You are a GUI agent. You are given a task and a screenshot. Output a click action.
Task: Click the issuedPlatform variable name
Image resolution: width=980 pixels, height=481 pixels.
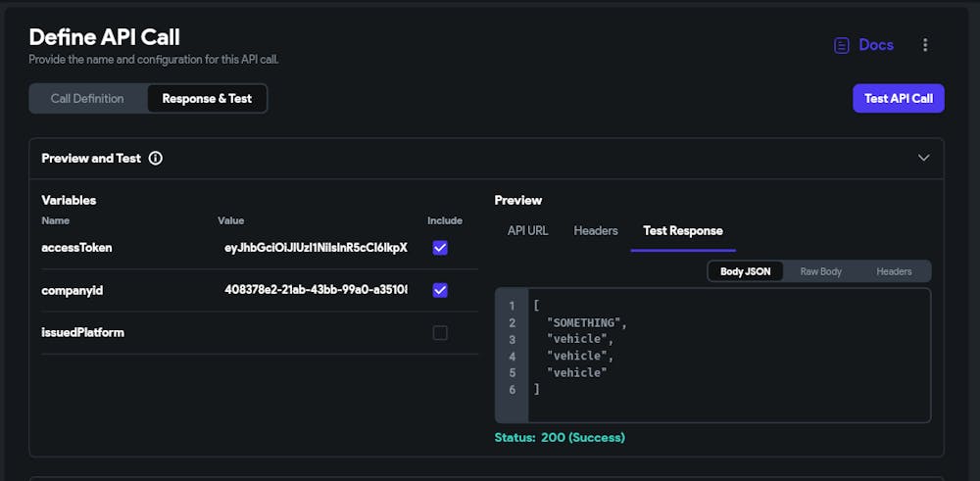click(x=83, y=333)
